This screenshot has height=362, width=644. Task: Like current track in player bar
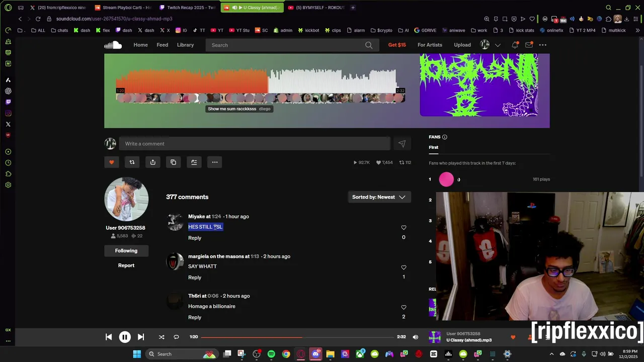click(513, 337)
